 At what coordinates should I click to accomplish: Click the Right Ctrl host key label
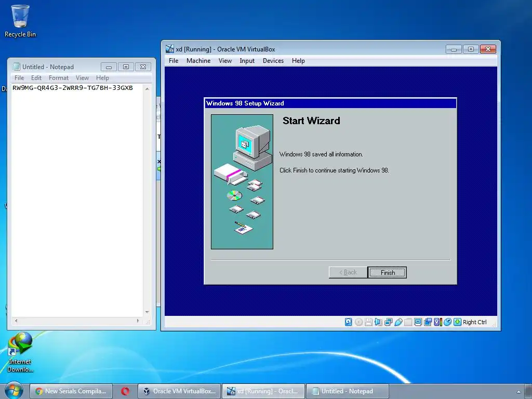pyautogui.click(x=475, y=322)
